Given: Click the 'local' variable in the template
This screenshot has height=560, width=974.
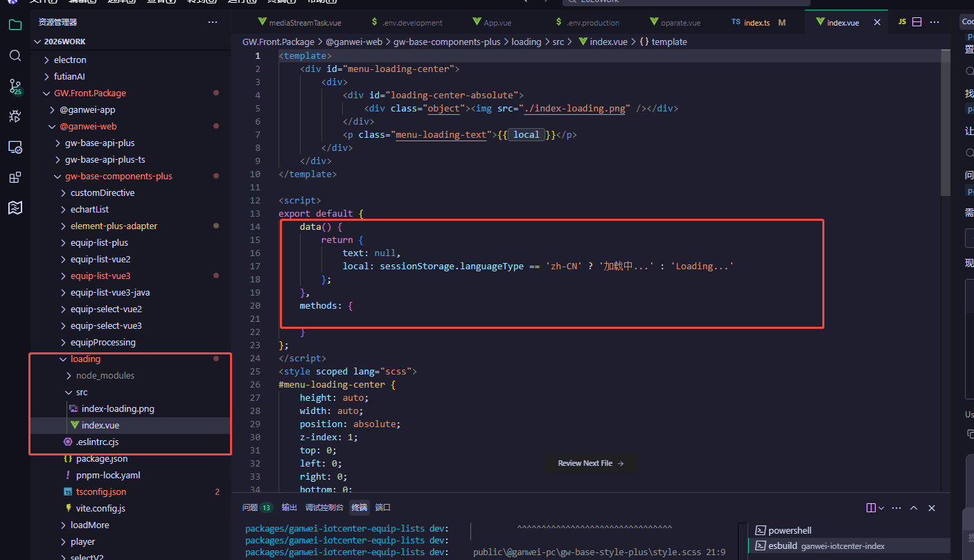Looking at the screenshot, I should click(526, 134).
